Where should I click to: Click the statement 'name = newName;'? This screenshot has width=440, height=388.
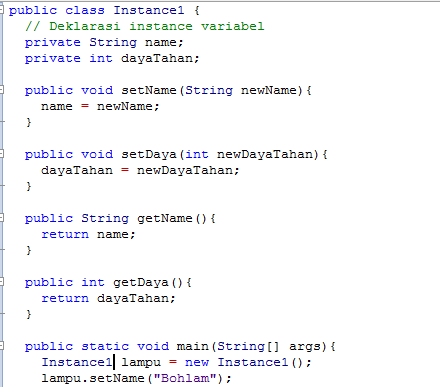(x=100, y=106)
